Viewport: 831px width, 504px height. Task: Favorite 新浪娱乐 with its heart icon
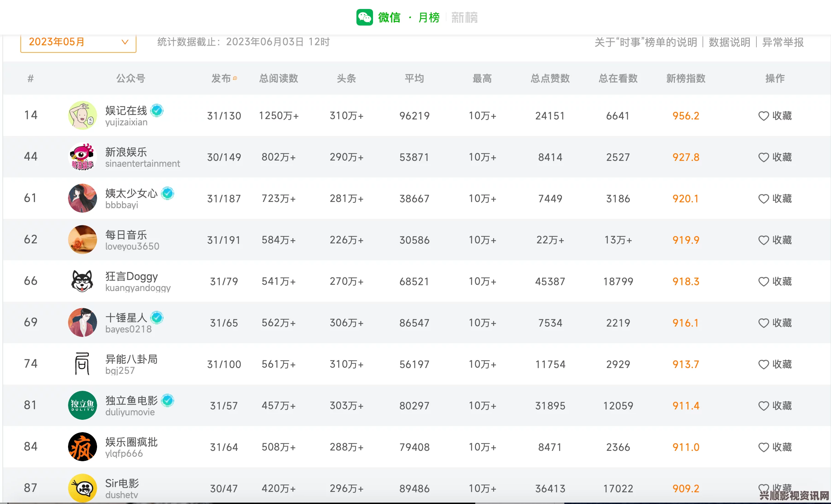pyautogui.click(x=763, y=157)
